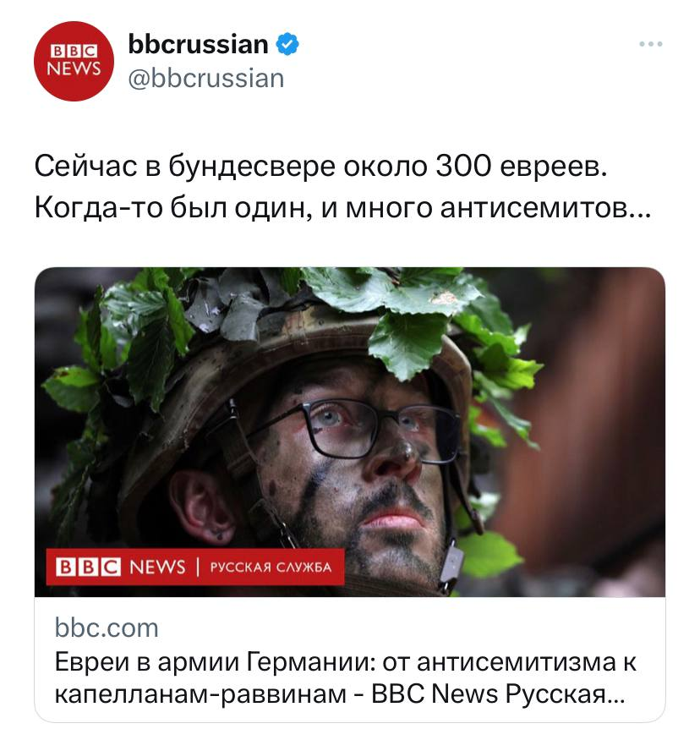Open the article headline Евреи в армии Германии
Image resolution: width=700 pixels, height=729 pixels.
click(345, 661)
